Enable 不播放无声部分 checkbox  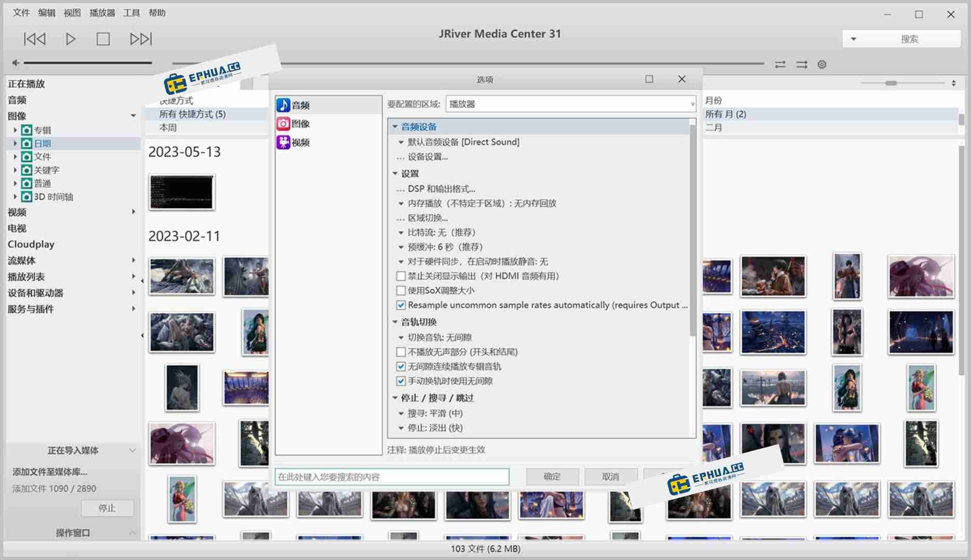(x=401, y=352)
